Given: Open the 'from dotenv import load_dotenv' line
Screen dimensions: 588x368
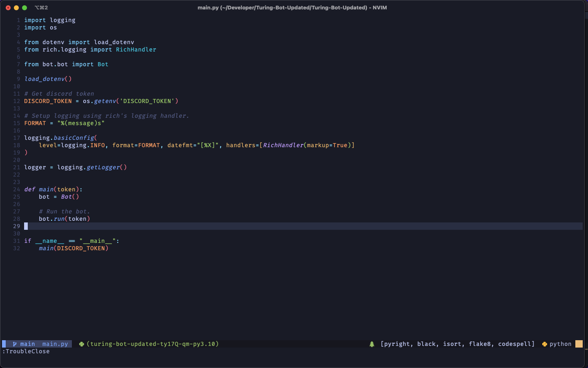Looking at the screenshot, I should (79, 42).
